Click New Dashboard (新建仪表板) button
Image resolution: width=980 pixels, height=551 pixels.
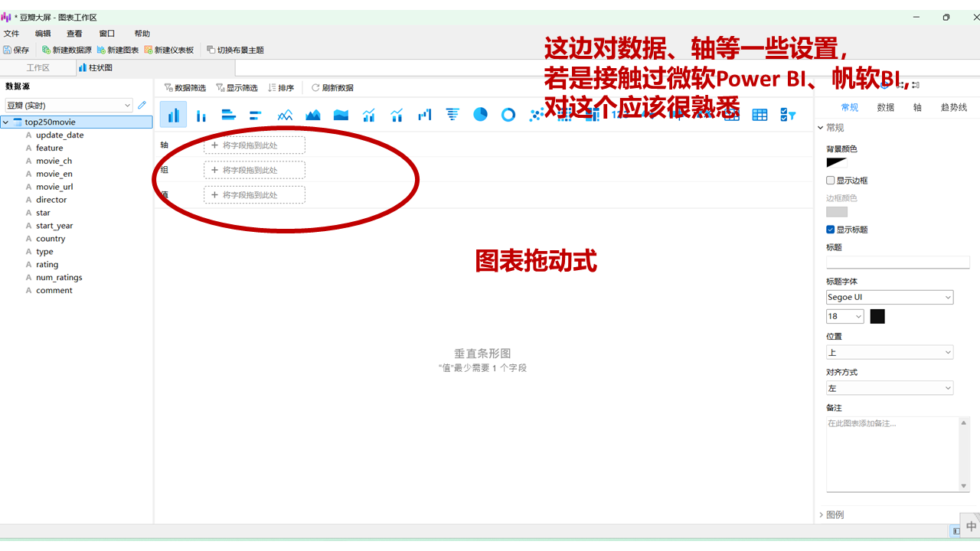tap(169, 50)
